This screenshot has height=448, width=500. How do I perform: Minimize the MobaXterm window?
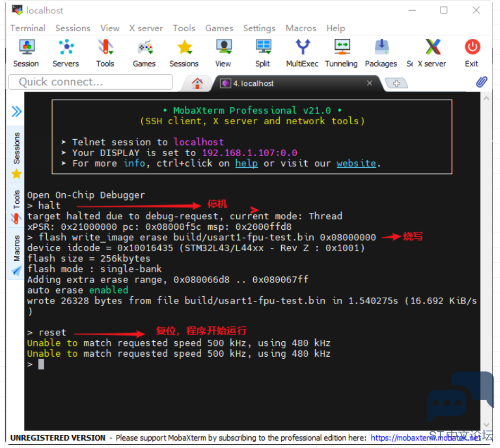pos(412,10)
